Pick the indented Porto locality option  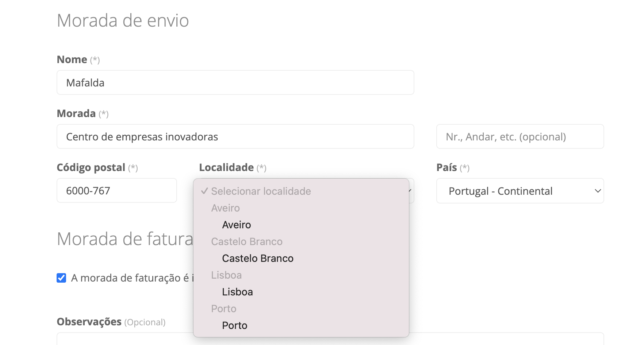click(234, 325)
